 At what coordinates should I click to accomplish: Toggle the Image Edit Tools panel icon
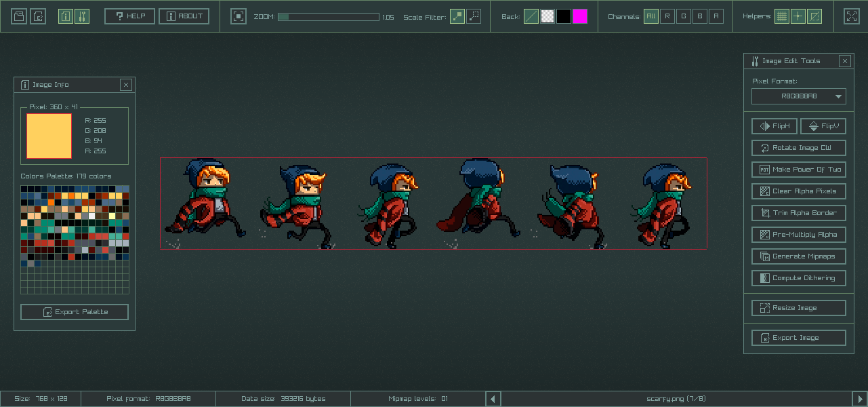(82, 16)
